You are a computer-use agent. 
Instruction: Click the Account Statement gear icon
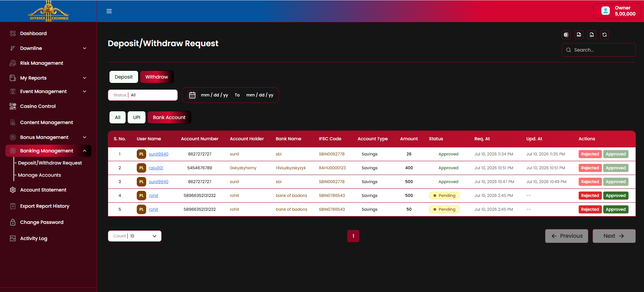click(13, 190)
